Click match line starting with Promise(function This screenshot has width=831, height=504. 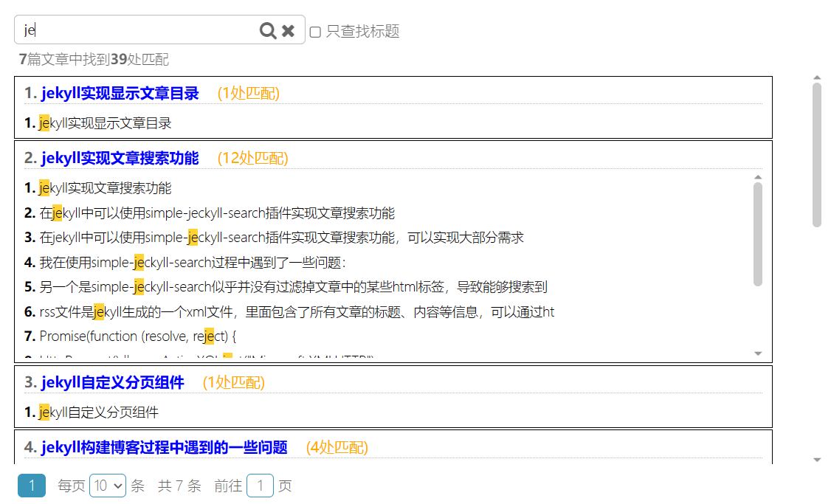coord(137,337)
